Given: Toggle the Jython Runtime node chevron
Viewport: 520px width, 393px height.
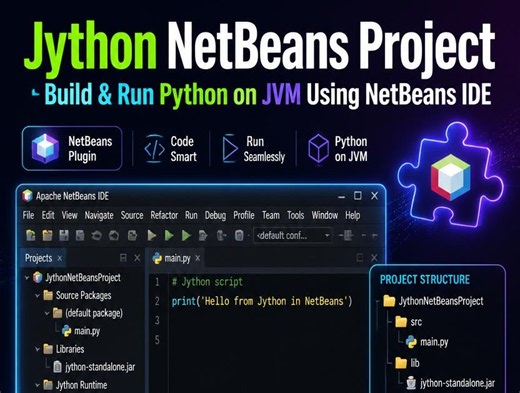Looking at the screenshot, I should pos(38,385).
